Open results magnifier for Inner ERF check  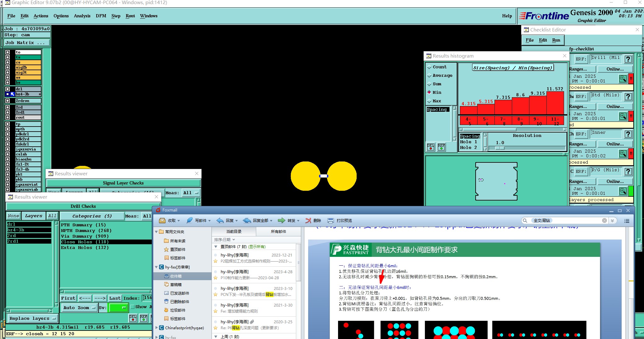[x=623, y=154]
